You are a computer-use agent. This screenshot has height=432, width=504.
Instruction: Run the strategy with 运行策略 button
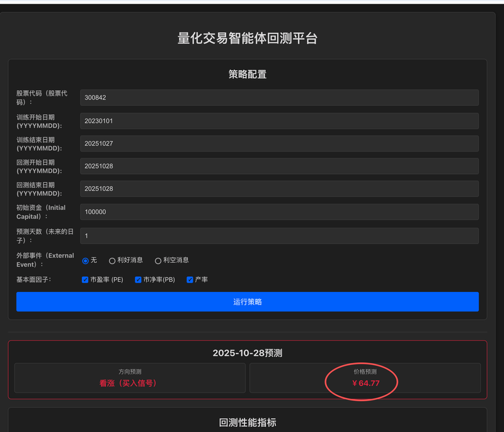(x=248, y=301)
